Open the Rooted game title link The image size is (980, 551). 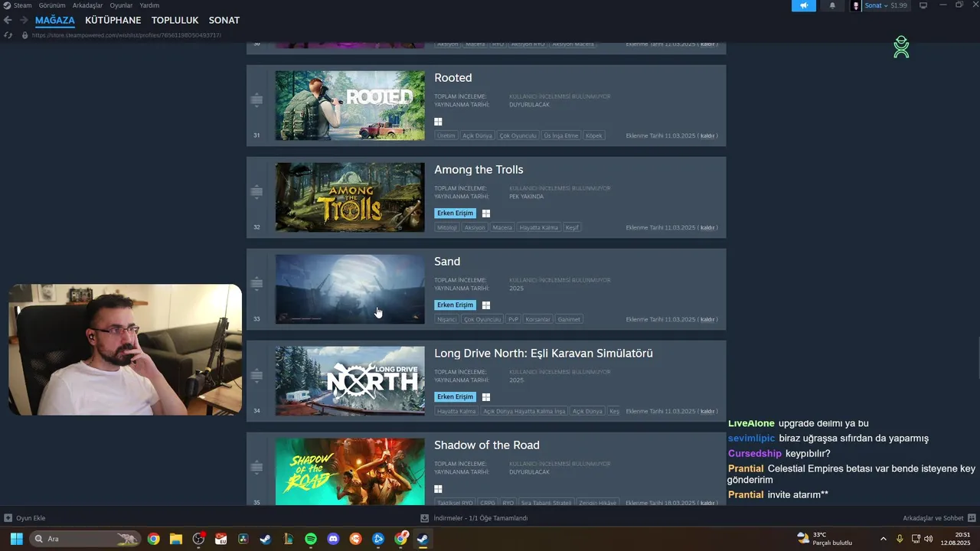(x=452, y=78)
